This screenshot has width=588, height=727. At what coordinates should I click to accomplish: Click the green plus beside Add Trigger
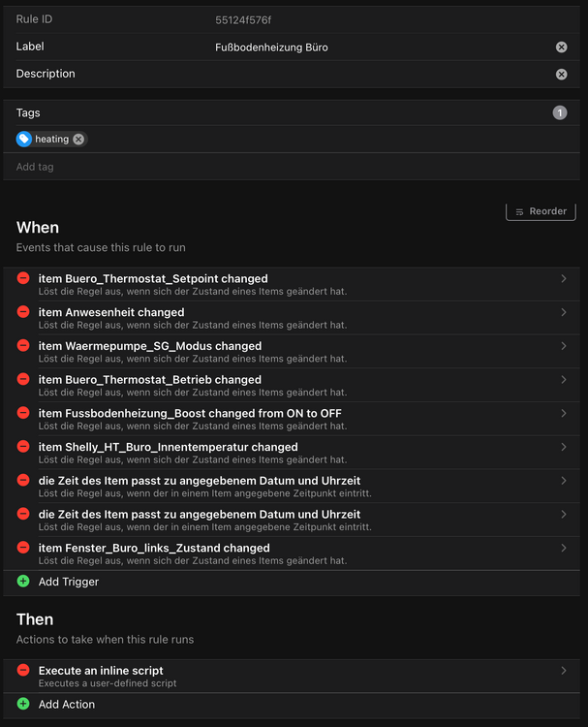point(23,582)
